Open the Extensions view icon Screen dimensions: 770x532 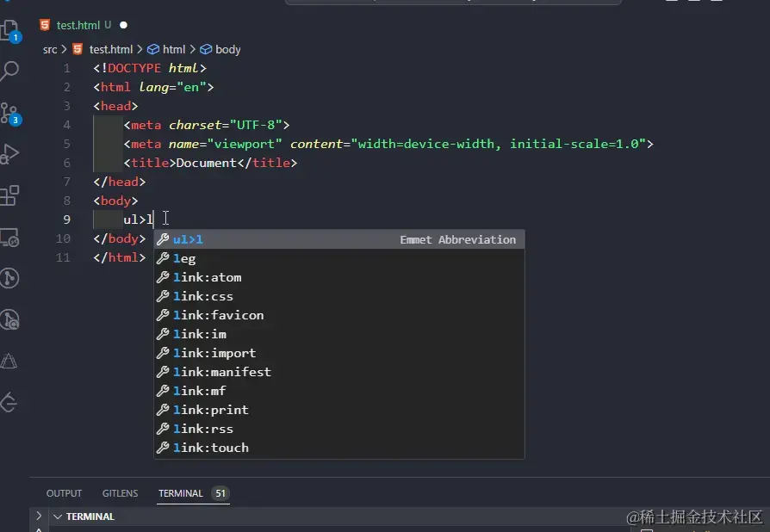pyautogui.click(x=10, y=196)
